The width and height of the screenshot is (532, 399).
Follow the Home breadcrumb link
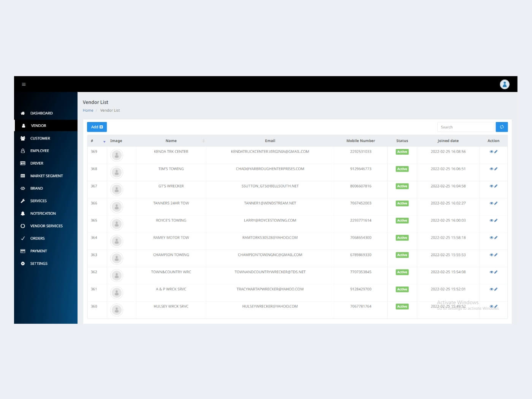(88, 111)
